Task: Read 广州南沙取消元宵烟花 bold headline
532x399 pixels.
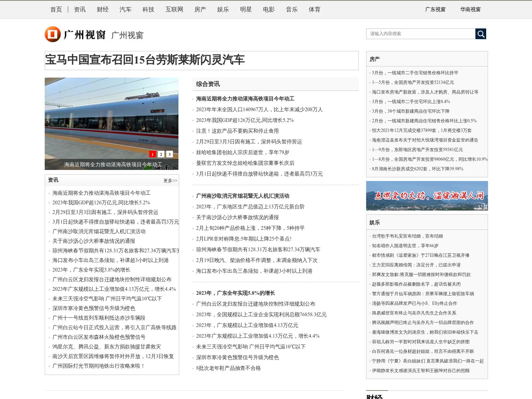Action: (x=243, y=196)
